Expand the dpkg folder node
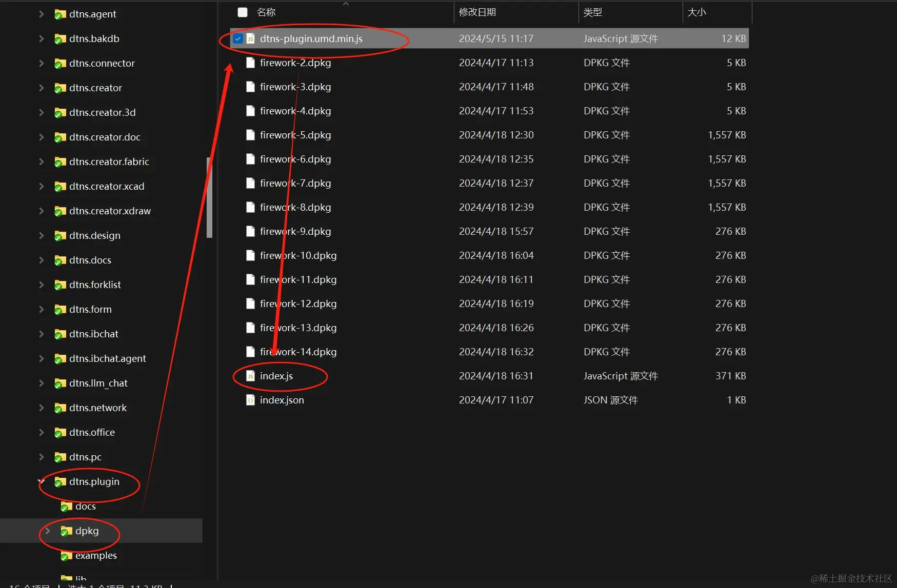This screenshot has height=588, width=897. pos(48,531)
